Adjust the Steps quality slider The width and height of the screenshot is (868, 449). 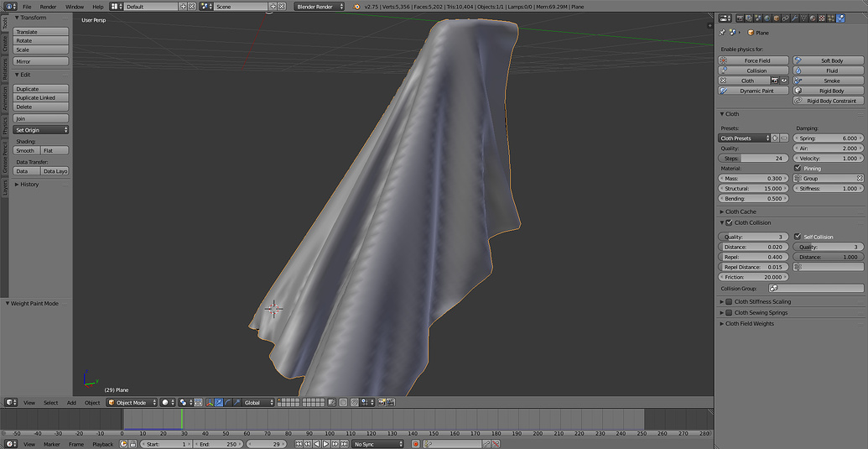coord(753,159)
